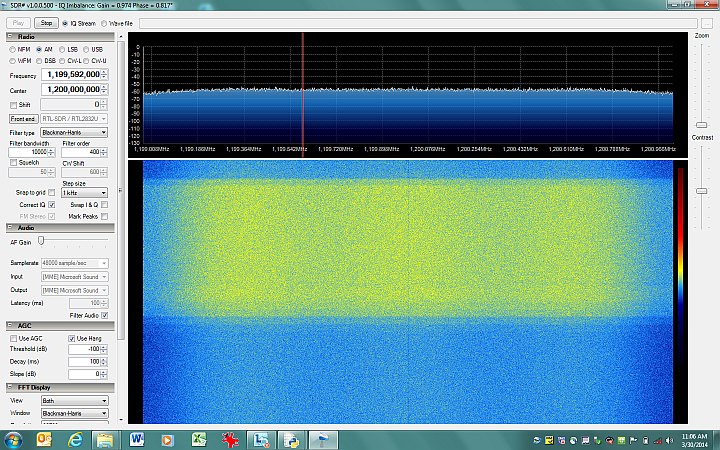Screen dimensions: 720x450
Task: Open the Front end configuration button
Action: pos(24,118)
